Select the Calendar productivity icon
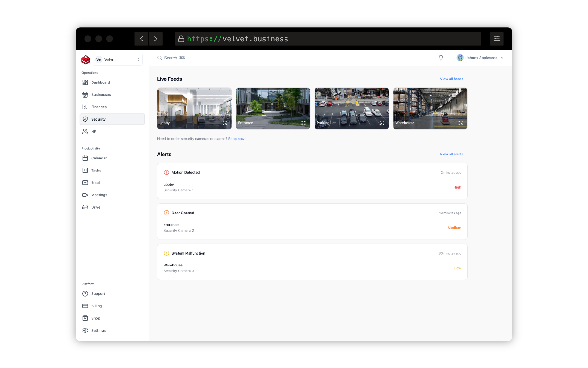This screenshot has height=368, width=588. point(85,158)
